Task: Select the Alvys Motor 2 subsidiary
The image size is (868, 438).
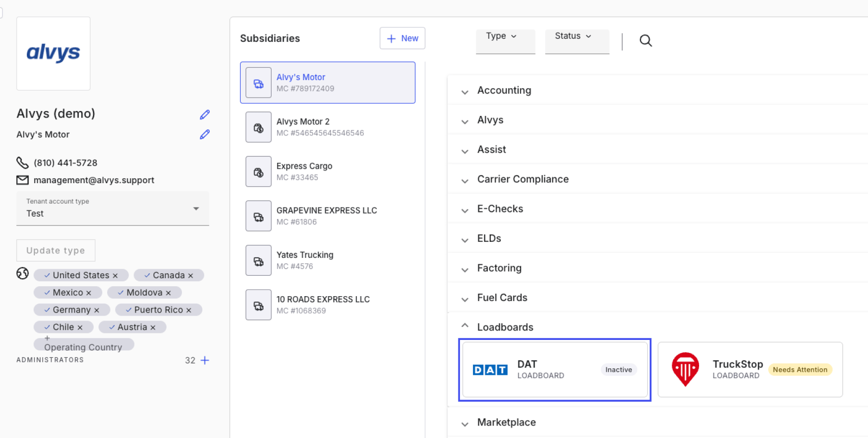Action: click(328, 127)
